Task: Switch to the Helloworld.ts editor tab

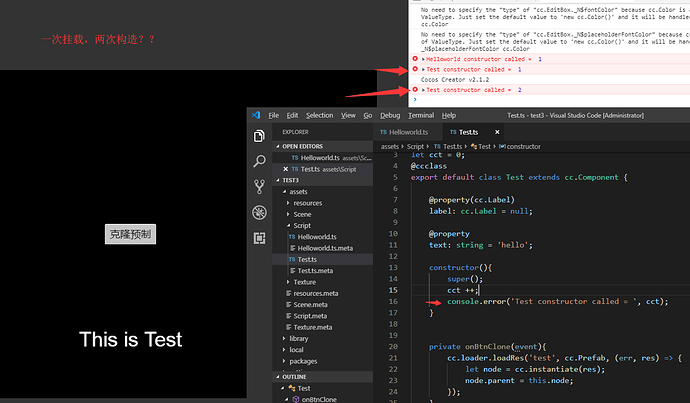Action: (408, 132)
